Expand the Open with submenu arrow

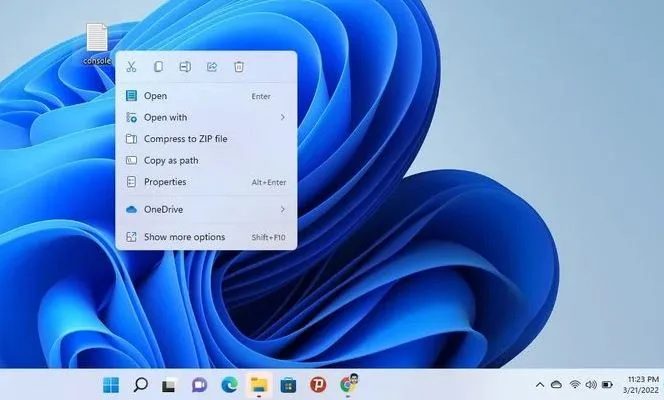pyautogui.click(x=282, y=117)
